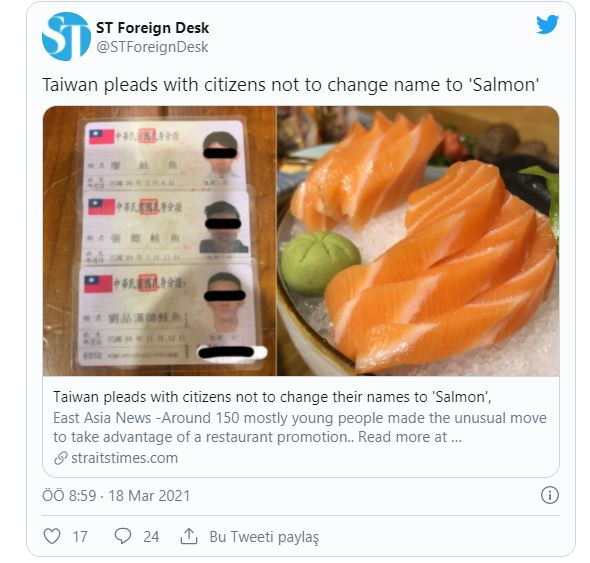Select the tweet text about Taiwan pleads

[290, 84]
